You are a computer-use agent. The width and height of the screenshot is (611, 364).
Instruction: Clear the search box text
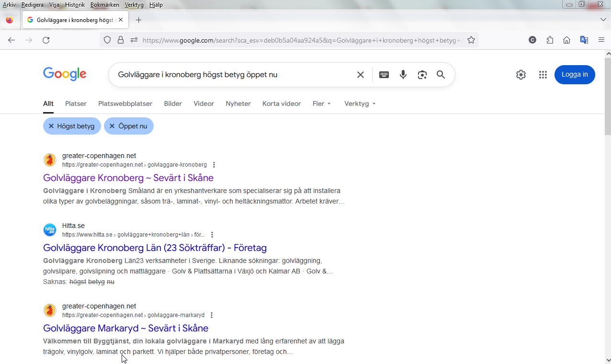tap(361, 75)
